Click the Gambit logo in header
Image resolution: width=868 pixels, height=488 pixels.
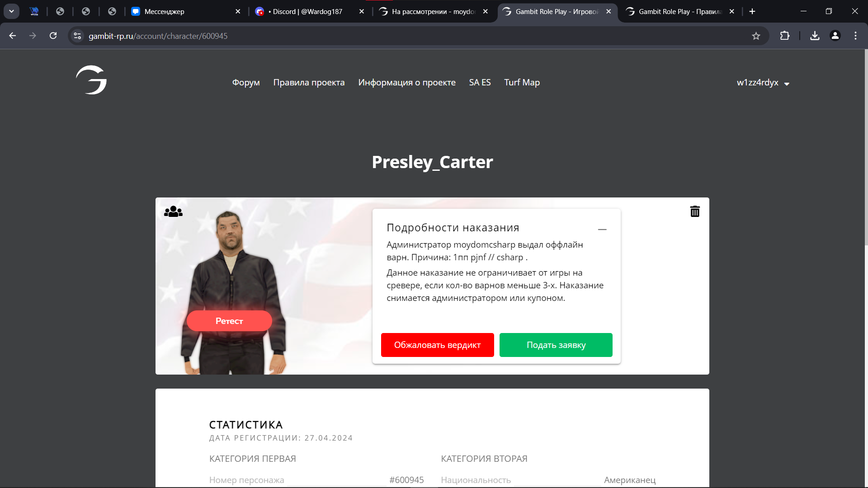coord(91,80)
